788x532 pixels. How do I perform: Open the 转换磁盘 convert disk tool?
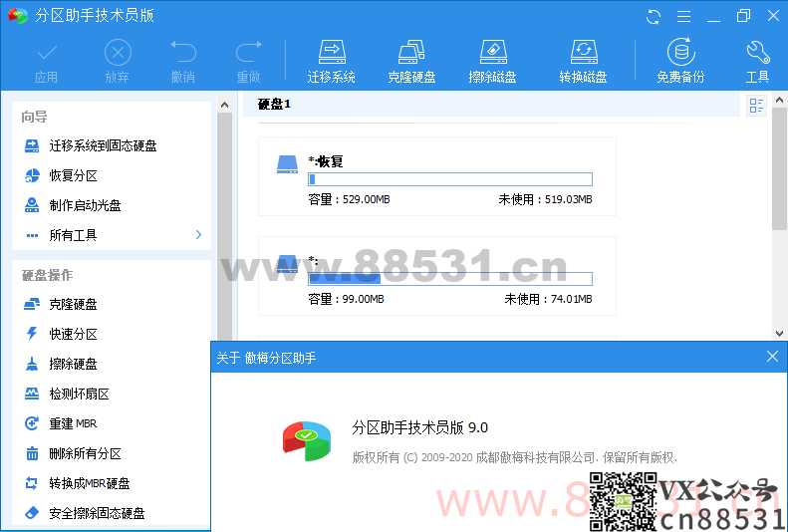click(x=583, y=62)
